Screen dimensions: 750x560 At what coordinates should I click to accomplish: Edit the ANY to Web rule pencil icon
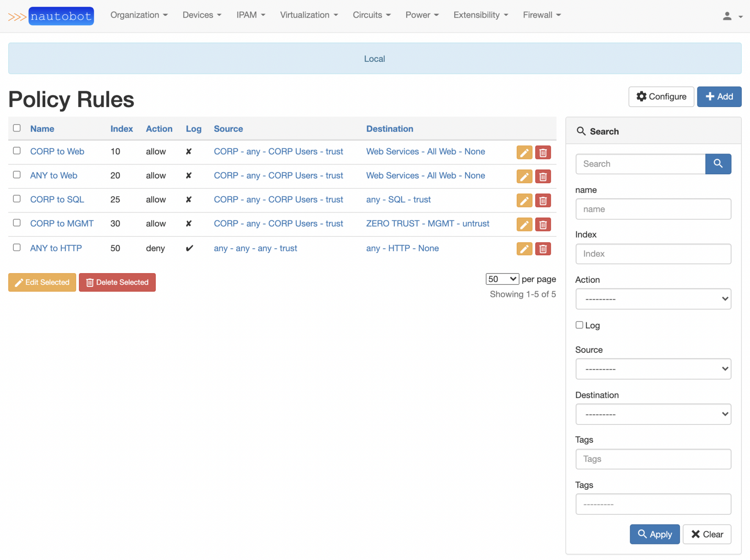[x=524, y=176]
